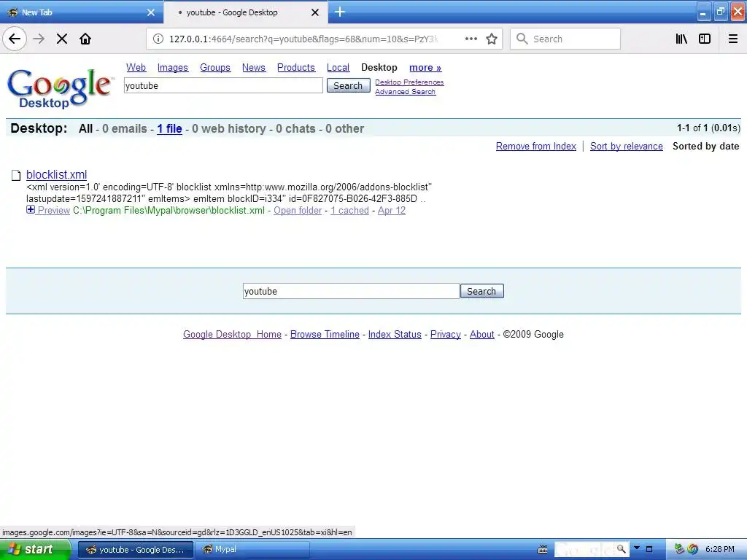Filter results by 1 file
The width and height of the screenshot is (747, 560).
click(169, 128)
